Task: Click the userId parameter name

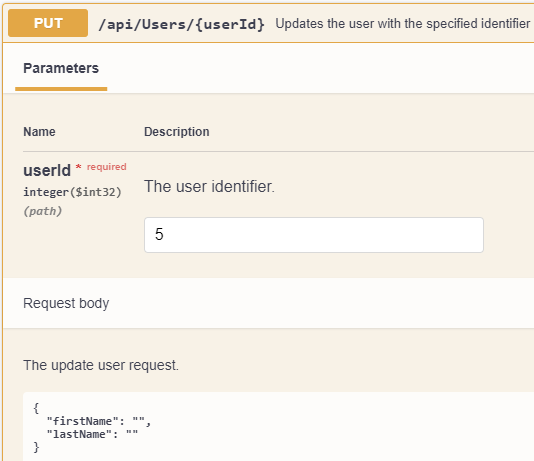Action: (47, 170)
